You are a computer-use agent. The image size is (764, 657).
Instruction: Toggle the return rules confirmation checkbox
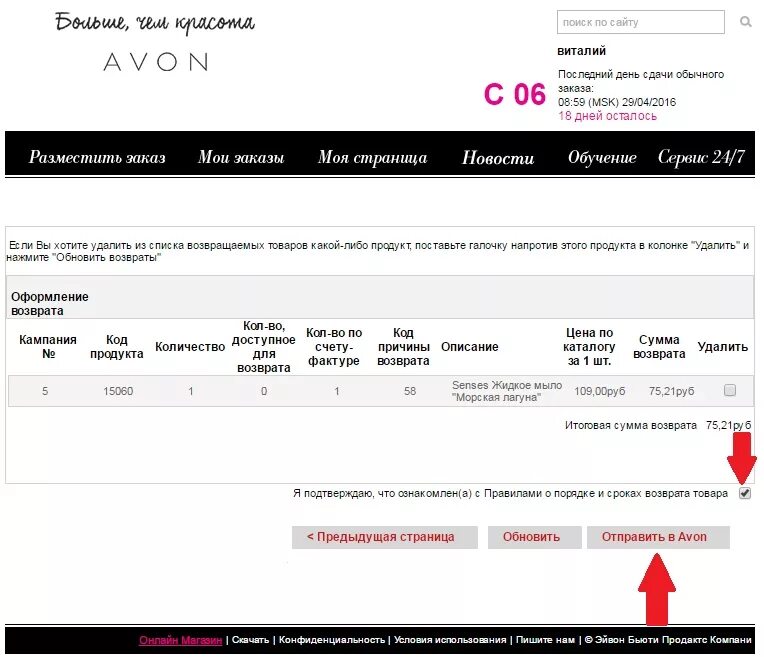pyautogui.click(x=745, y=493)
